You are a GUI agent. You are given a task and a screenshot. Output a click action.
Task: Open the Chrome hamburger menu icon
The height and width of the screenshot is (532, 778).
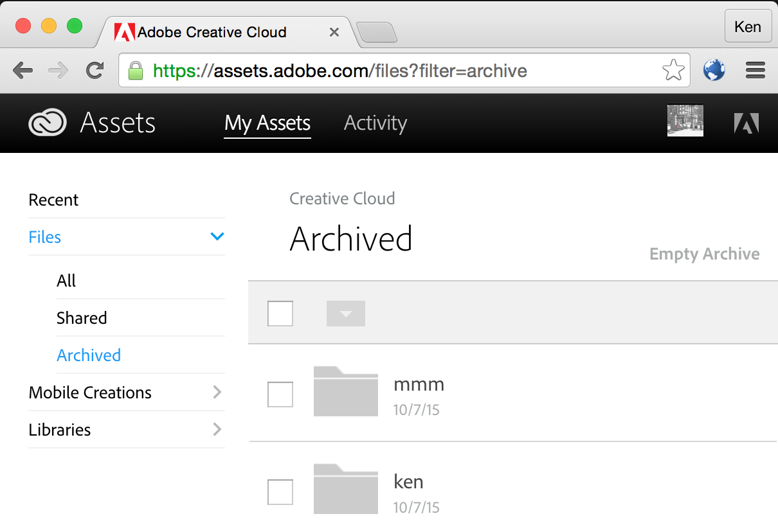coord(755,70)
